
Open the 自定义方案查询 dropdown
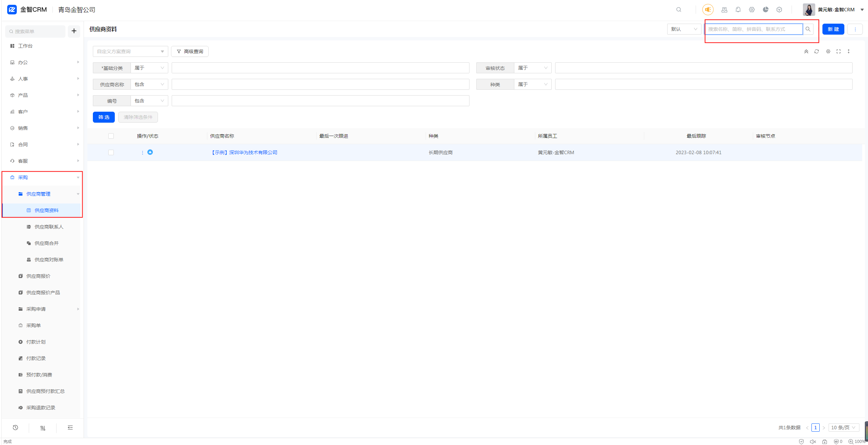131,51
